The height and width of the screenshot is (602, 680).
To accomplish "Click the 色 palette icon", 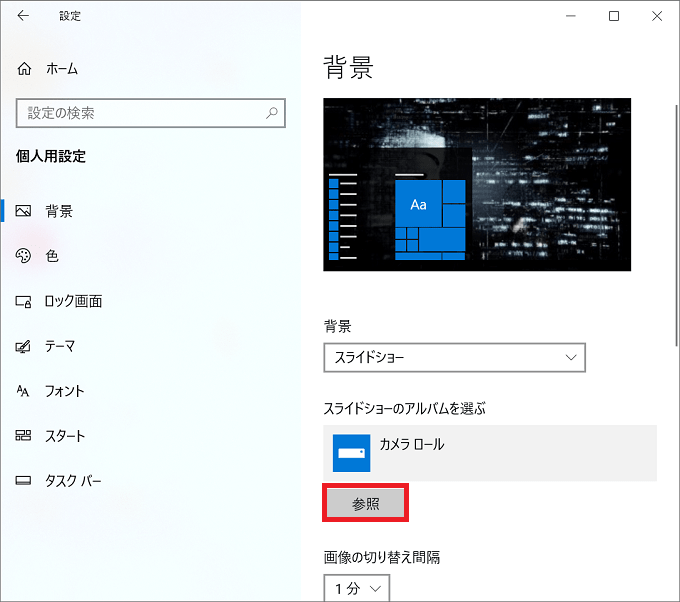I will click(23, 255).
